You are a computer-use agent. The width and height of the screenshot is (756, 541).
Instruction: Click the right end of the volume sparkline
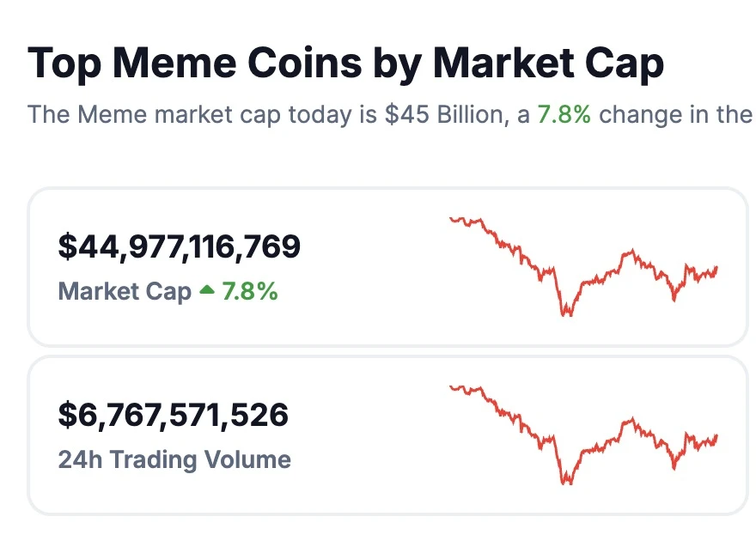point(716,436)
